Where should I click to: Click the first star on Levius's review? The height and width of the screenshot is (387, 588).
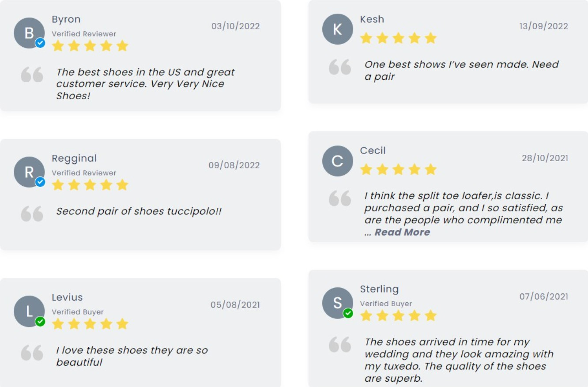click(58, 324)
